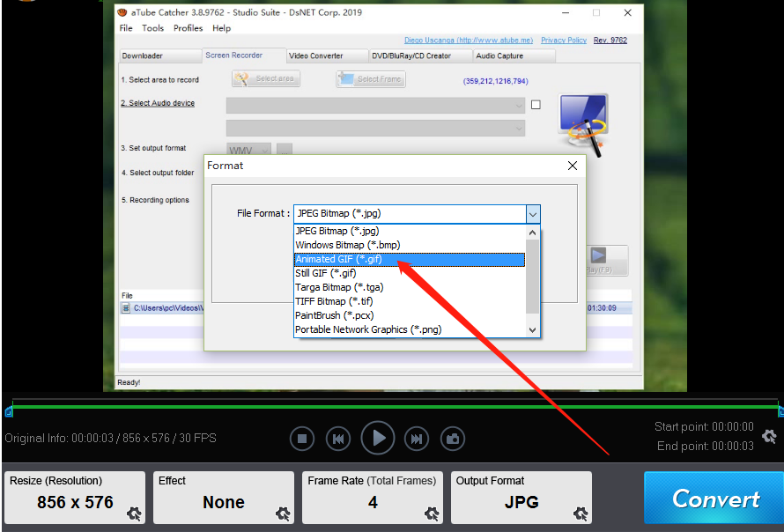Click the blue Convert button

point(714,499)
